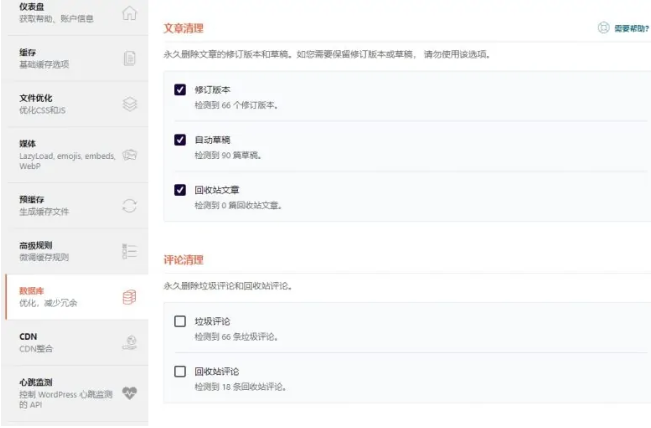Image resolution: width=651 pixels, height=428 pixels.
Task: Click the file optimization layers icon
Action: coord(130,104)
